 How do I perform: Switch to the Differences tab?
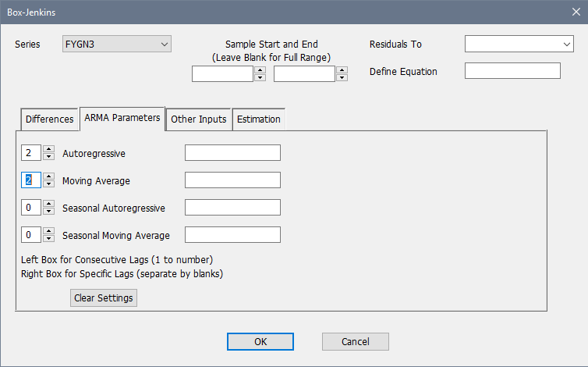[x=49, y=119]
